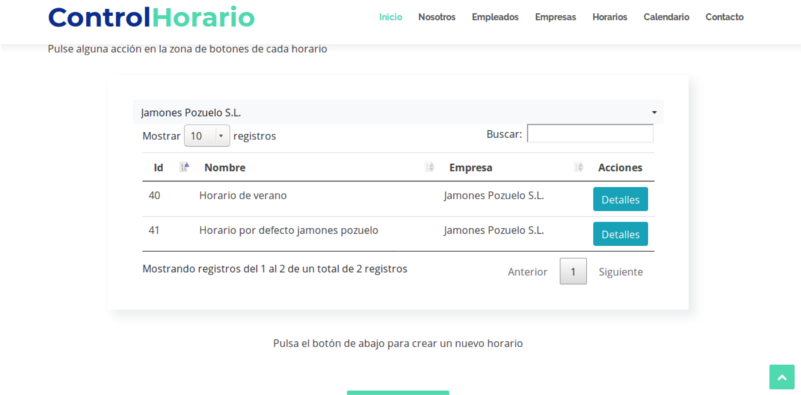
Task: Open the Inicio menu item
Action: tap(390, 17)
